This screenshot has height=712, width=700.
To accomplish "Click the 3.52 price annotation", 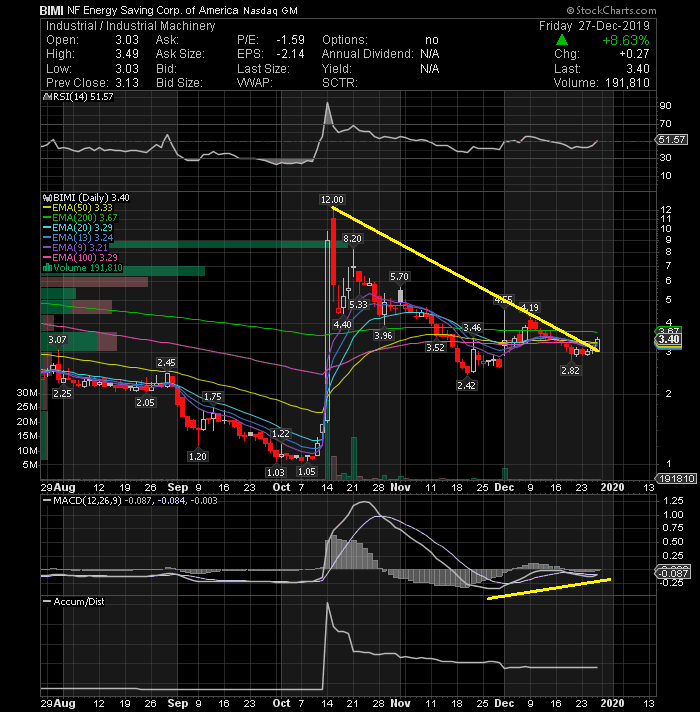I will (x=435, y=347).
